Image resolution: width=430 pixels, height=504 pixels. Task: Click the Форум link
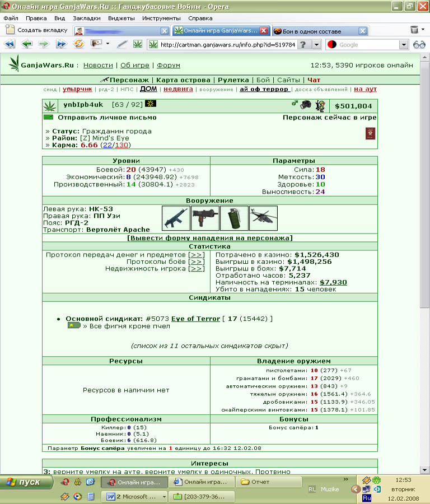tap(169, 66)
